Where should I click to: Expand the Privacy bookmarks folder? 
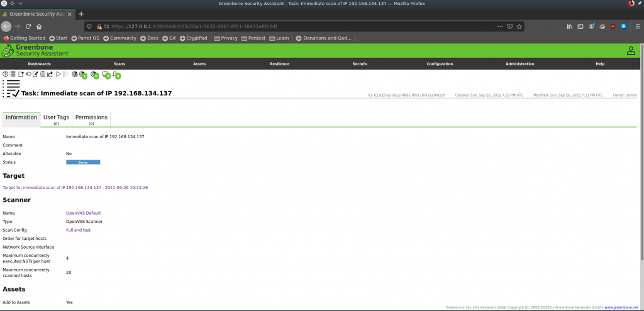click(x=226, y=38)
